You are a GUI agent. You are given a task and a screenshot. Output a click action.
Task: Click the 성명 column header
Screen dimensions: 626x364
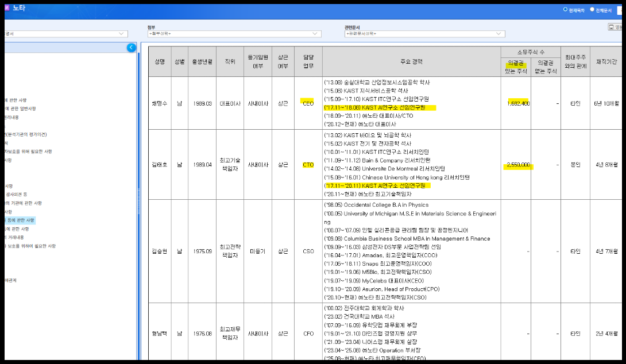[x=160, y=61]
